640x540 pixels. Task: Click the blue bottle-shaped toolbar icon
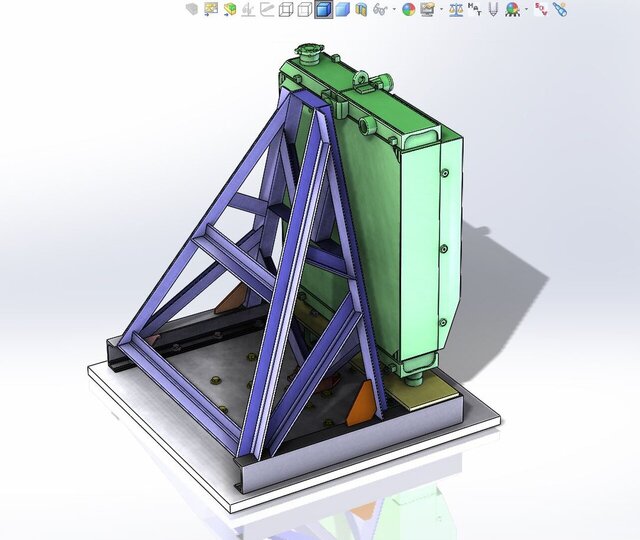tap(560, 9)
